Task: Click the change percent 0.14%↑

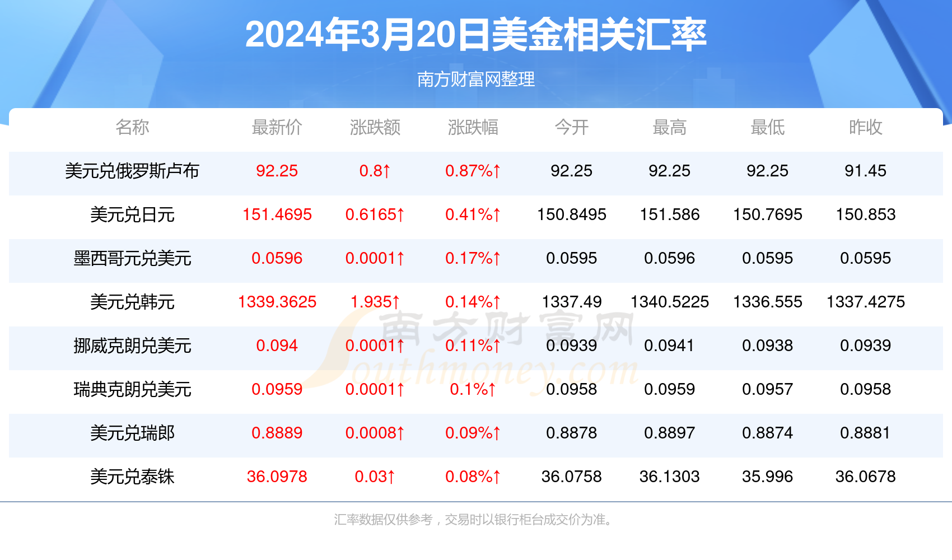Action: (473, 302)
